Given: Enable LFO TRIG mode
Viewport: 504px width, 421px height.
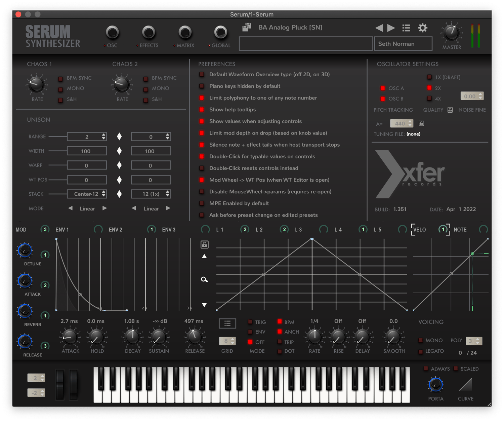Looking at the screenshot, I should (x=250, y=322).
